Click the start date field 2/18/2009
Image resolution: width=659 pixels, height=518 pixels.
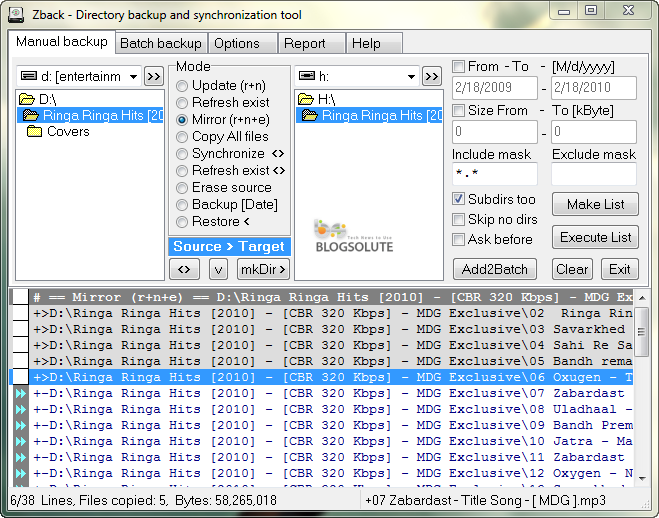tap(495, 88)
